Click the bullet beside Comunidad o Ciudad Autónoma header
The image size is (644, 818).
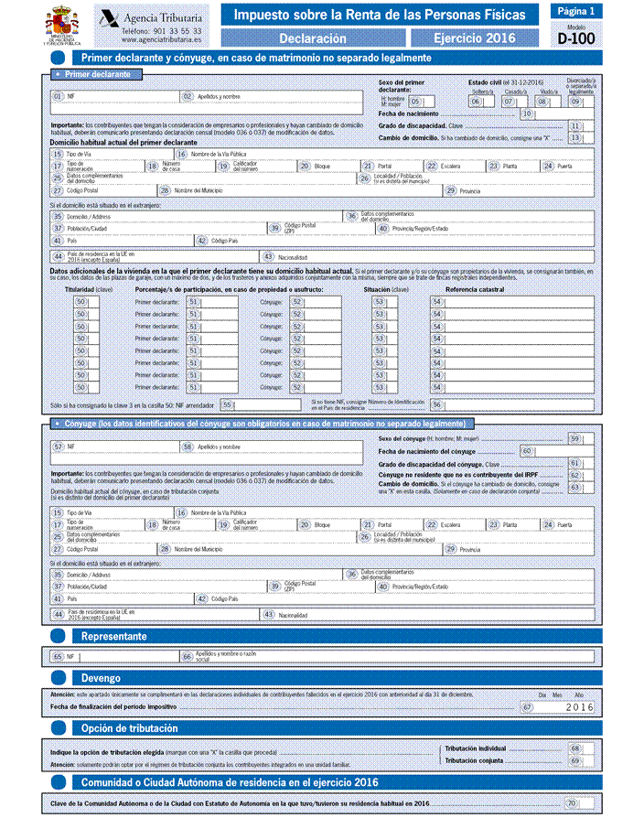[59, 782]
